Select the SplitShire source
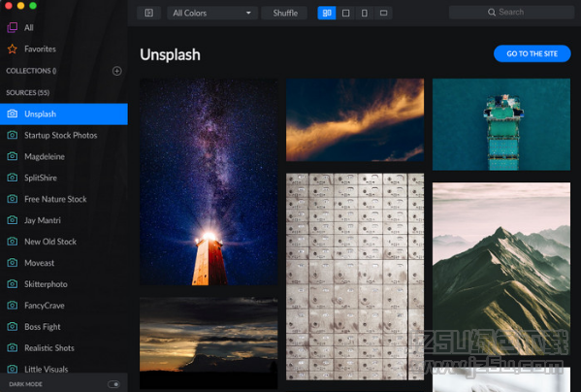Viewport: 581px width, 392px height. coord(64,178)
